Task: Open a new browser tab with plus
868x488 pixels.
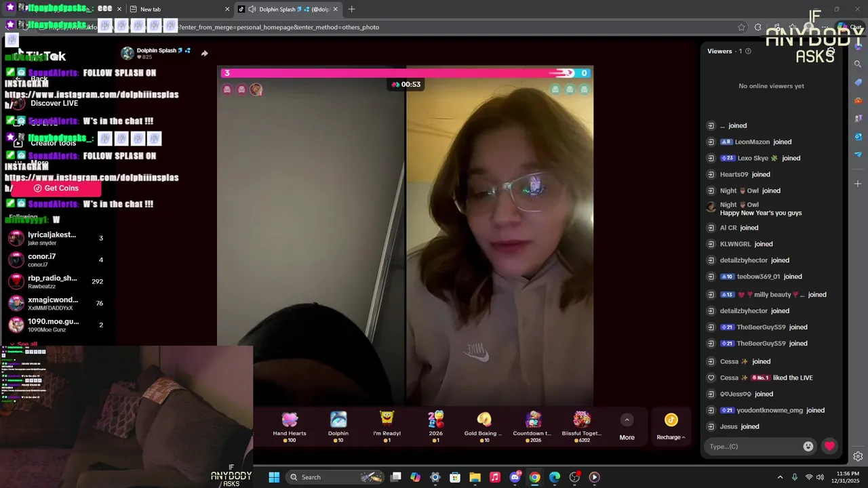Action: coord(351,9)
